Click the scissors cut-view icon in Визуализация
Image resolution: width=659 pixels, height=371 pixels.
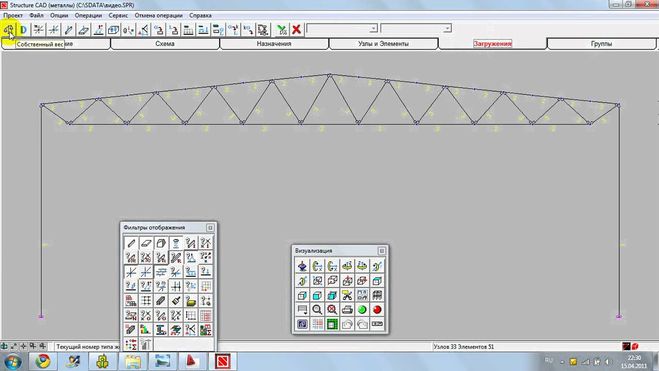pyautogui.click(x=347, y=295)
